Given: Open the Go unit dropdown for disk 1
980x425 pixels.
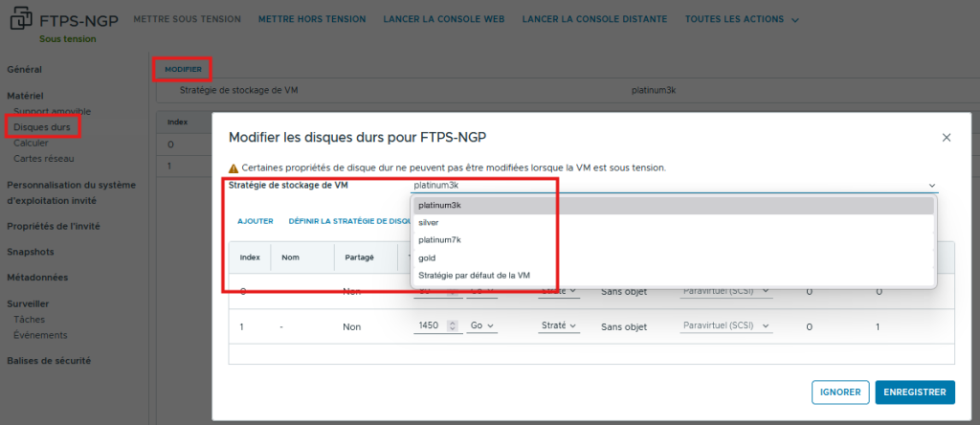Looking at the screenshot, I should (x=482, y=326).
